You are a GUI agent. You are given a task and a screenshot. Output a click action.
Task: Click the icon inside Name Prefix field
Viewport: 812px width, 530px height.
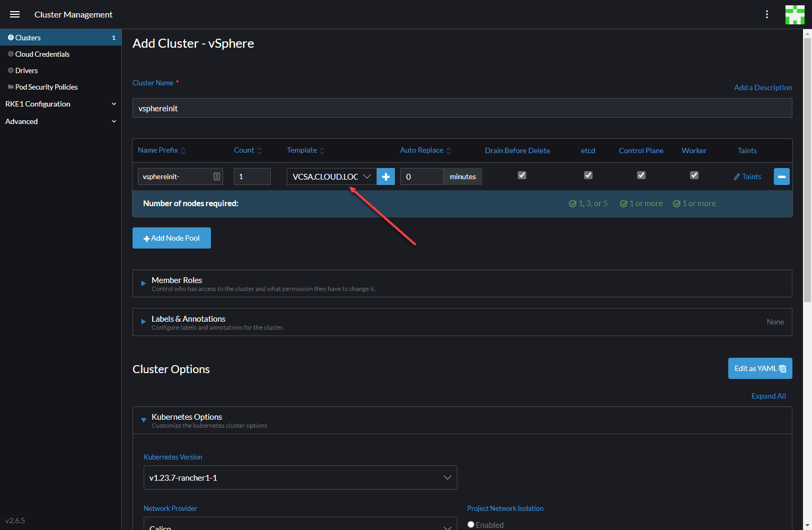point(217,176)
